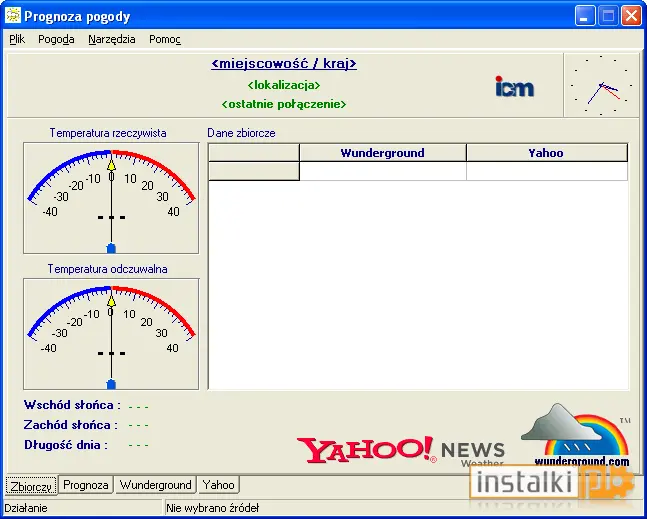Screen dimensions: 647x519
Task: Switch to the Wunderground tab
Action: tap(156, 484)
